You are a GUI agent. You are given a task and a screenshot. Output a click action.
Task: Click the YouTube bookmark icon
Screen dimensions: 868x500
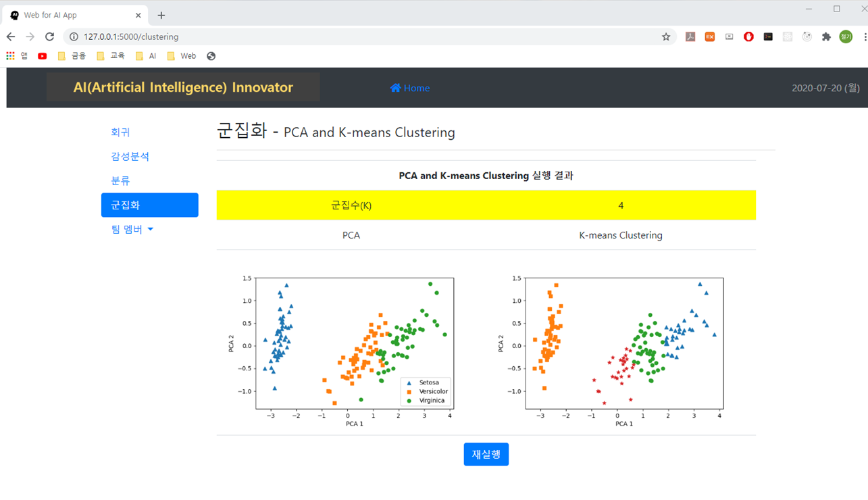(42, 55)
